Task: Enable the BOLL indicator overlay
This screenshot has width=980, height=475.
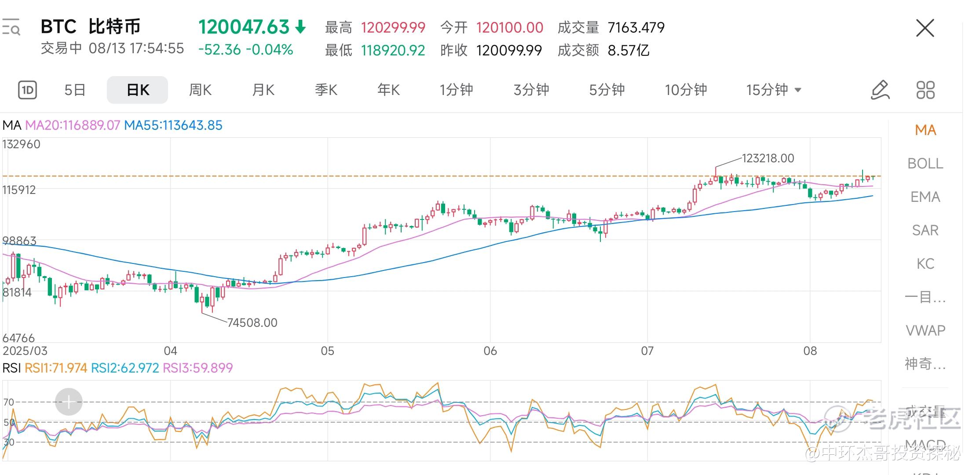Action: point(925,164)
